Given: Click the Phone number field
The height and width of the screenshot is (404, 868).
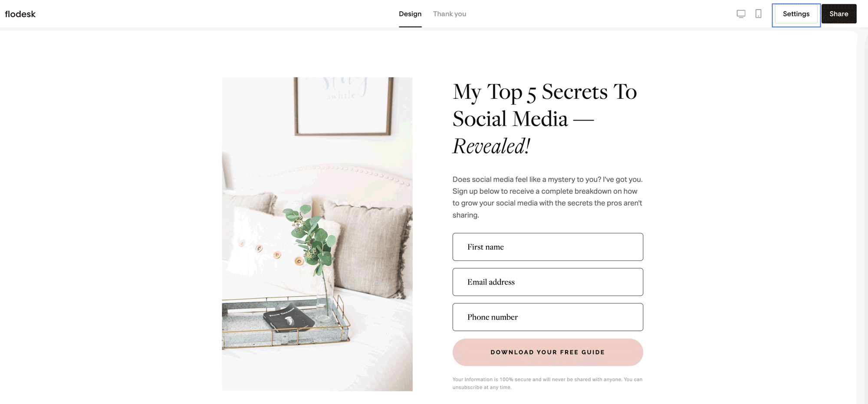Looking at the screenshot, I should click(548, 317).
